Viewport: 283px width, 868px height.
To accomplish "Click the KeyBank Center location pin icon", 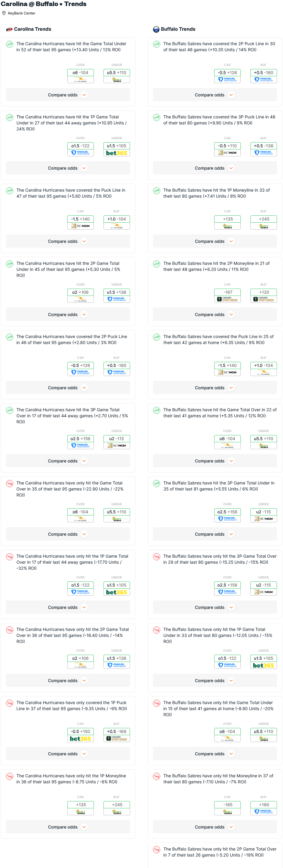I will pos(4,13).
